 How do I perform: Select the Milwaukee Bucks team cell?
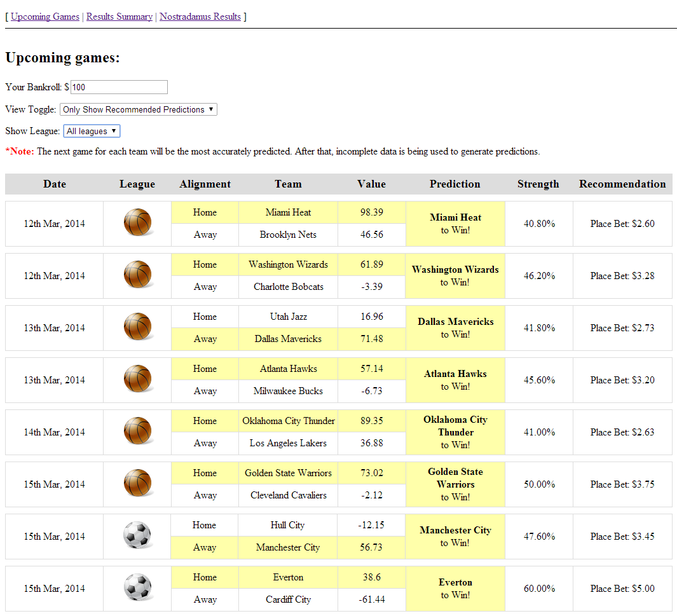coord(289,391)
